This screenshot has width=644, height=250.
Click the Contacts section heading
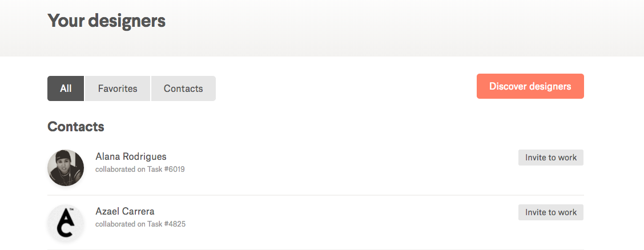[x=75, y=127]
